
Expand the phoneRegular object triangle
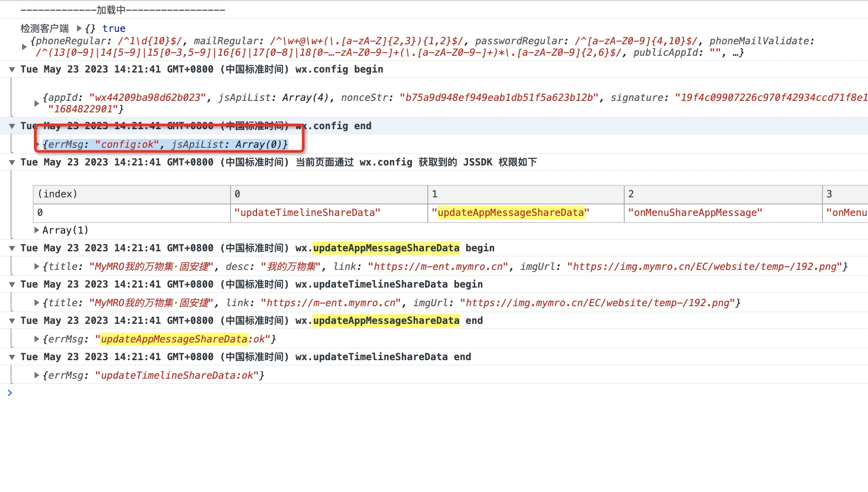point(24,46)
